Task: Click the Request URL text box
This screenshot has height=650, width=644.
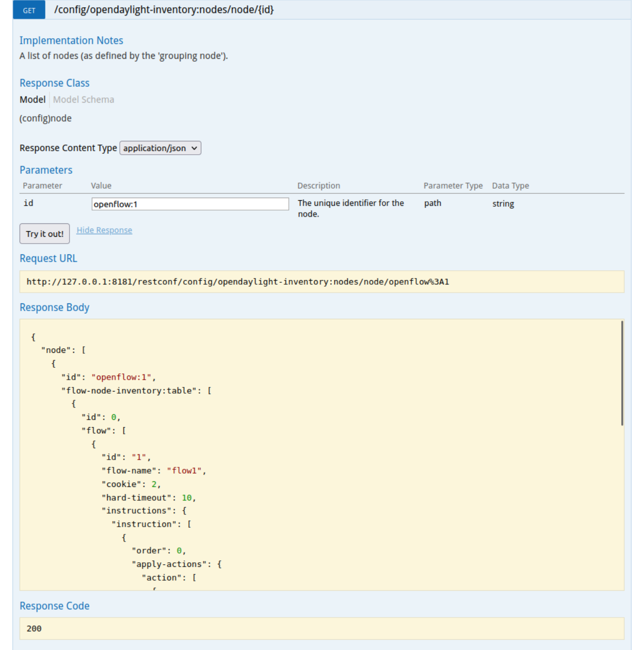Action: [321, 282]
